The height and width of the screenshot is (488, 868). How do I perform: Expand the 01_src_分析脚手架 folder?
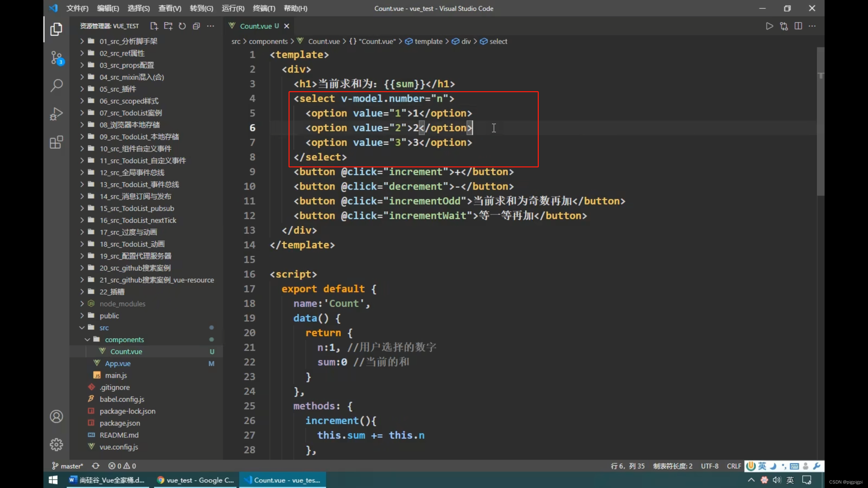146,41
